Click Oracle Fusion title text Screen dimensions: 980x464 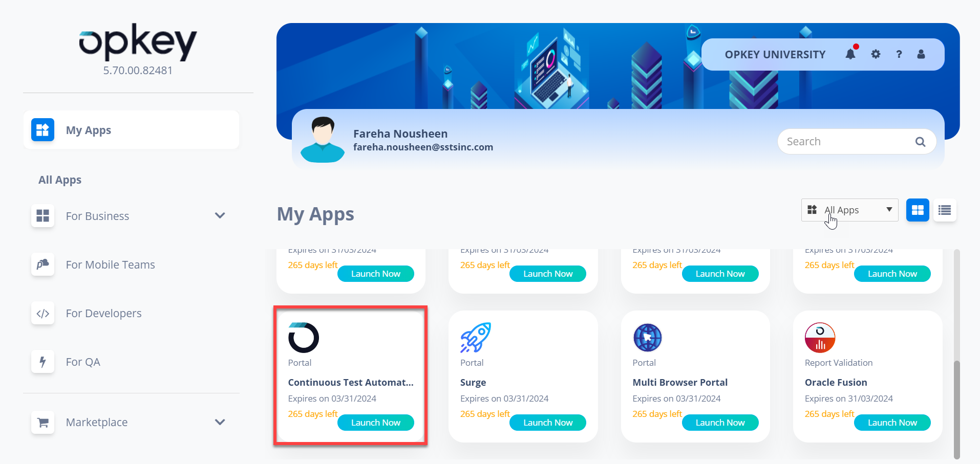coord(836,382)
